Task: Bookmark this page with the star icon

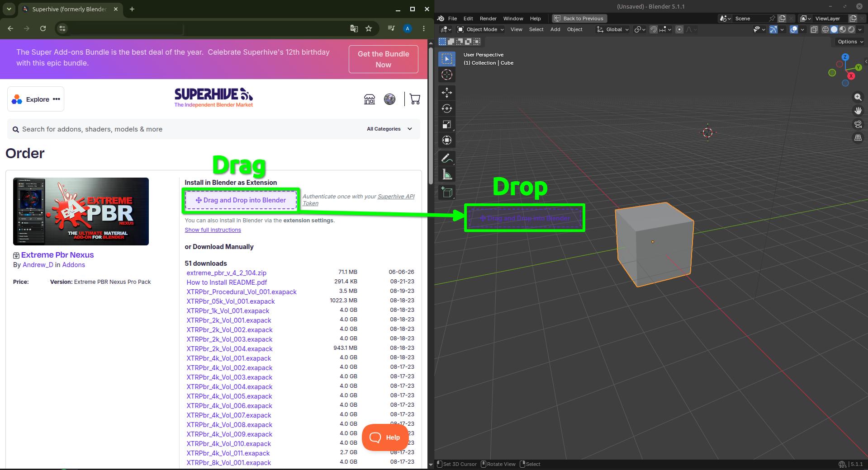Action: pos(369,28)
